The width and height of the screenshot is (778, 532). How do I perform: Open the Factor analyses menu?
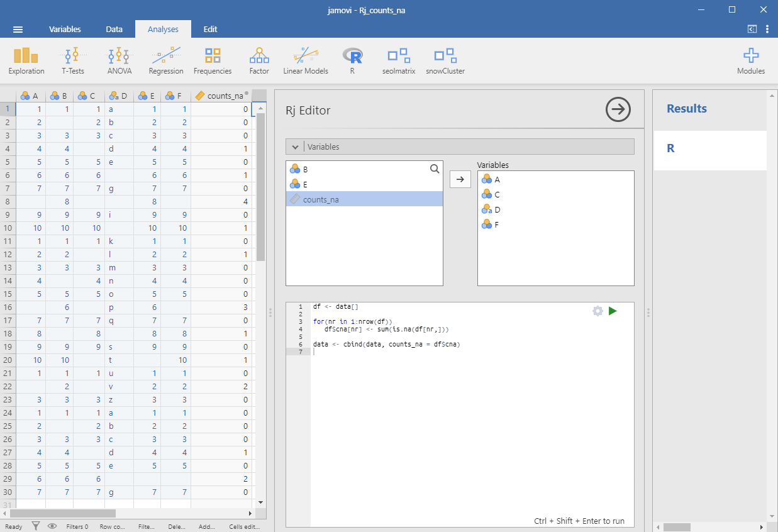259,61
